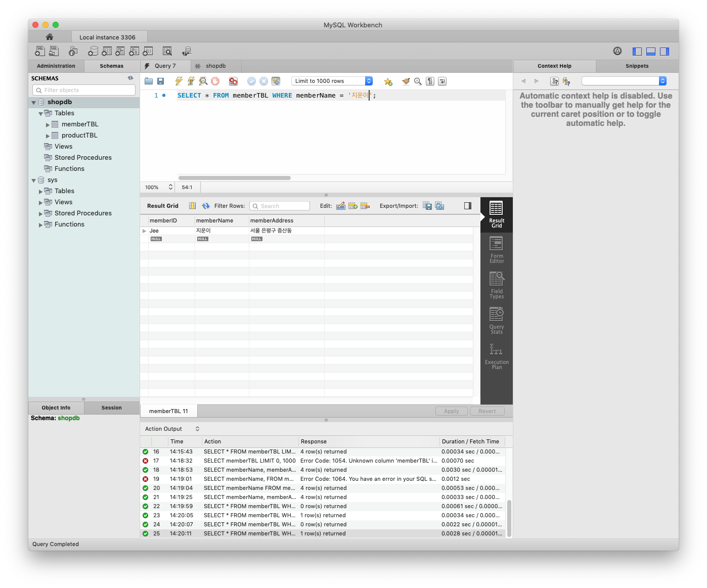Import records from external file
This screenshot has height=588, width=707.
pyautogui.click(x=439, y=206)
